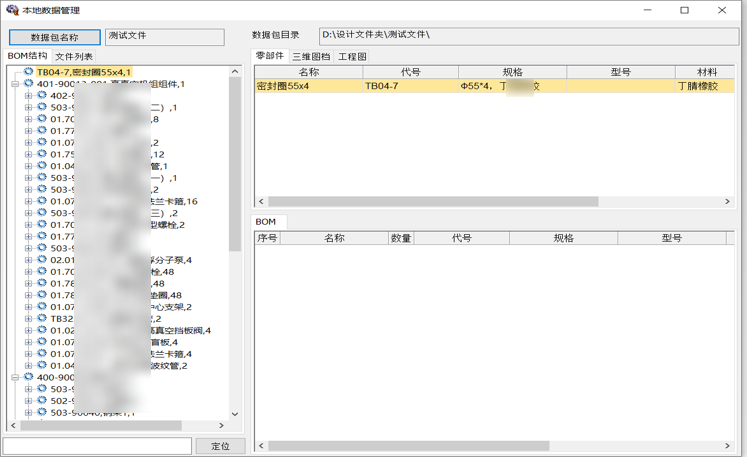
Task: Click the gear icon of item ending 卡箍,16
Action: pyautogui.click(x=42, y=201)
